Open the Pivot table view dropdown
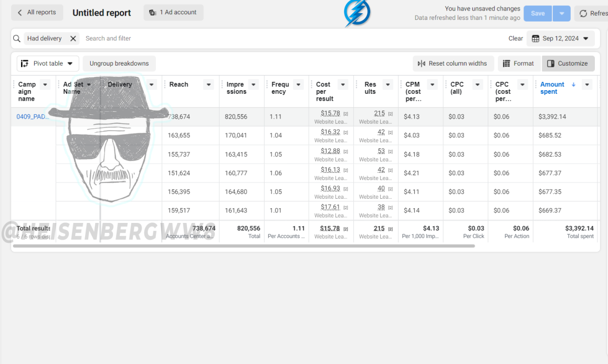Image resolution: width=608 pixels, height=364 pixels. [48, 63]
